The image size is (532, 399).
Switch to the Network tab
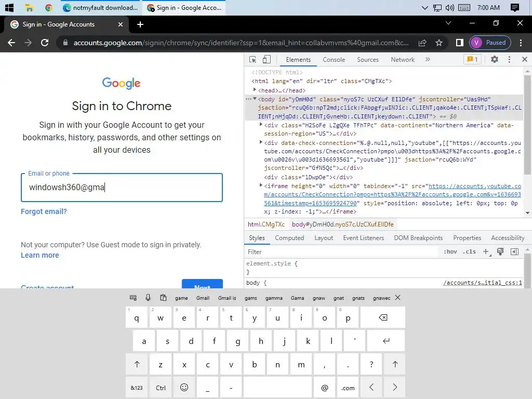403,60
